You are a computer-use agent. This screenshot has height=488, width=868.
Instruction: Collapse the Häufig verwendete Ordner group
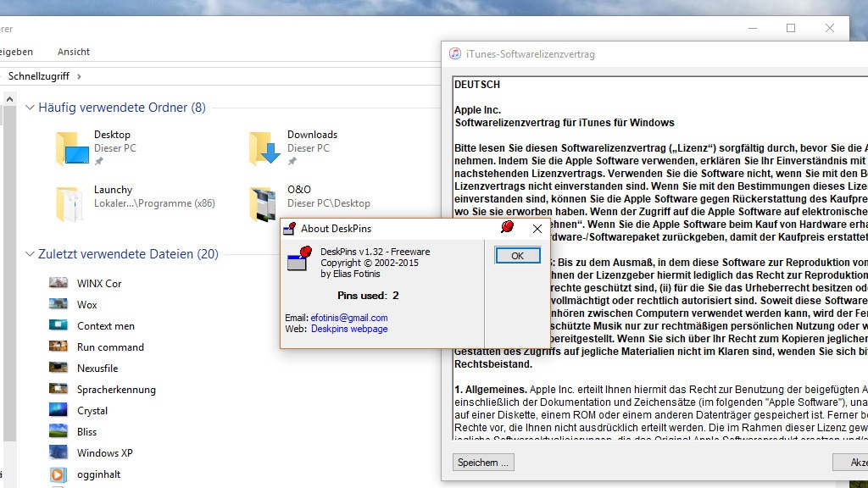(x=30, y=108)
